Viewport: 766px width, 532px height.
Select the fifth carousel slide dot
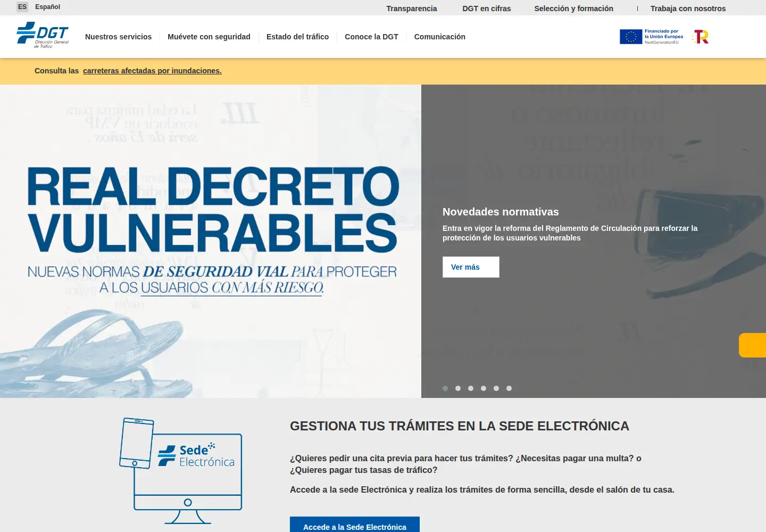pyautogui.click(x=496, y=388)
